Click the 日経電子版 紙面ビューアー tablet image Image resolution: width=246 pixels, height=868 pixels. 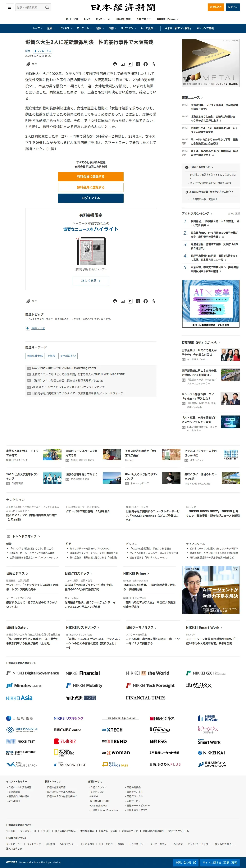click(91, 251)
